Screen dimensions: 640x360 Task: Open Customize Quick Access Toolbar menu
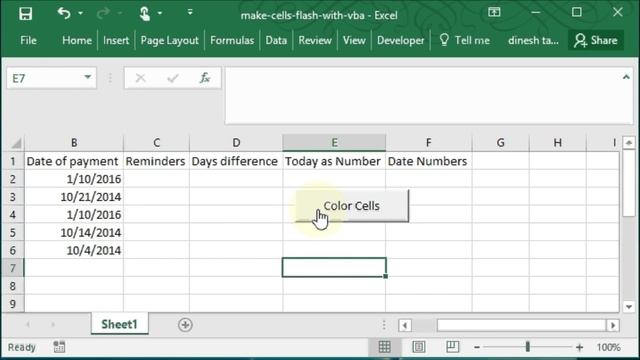pos(190,13)
